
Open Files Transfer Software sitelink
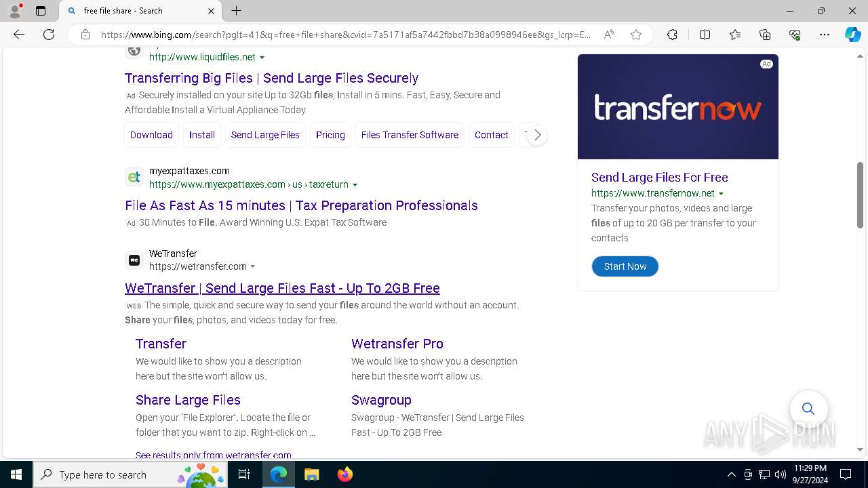(x=410, y=135)
